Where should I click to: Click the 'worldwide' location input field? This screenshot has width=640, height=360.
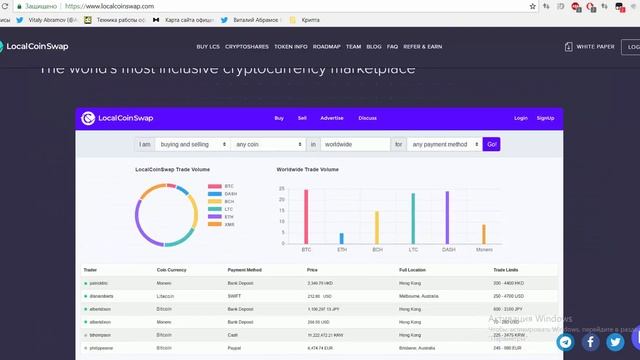tap(355, 144)
